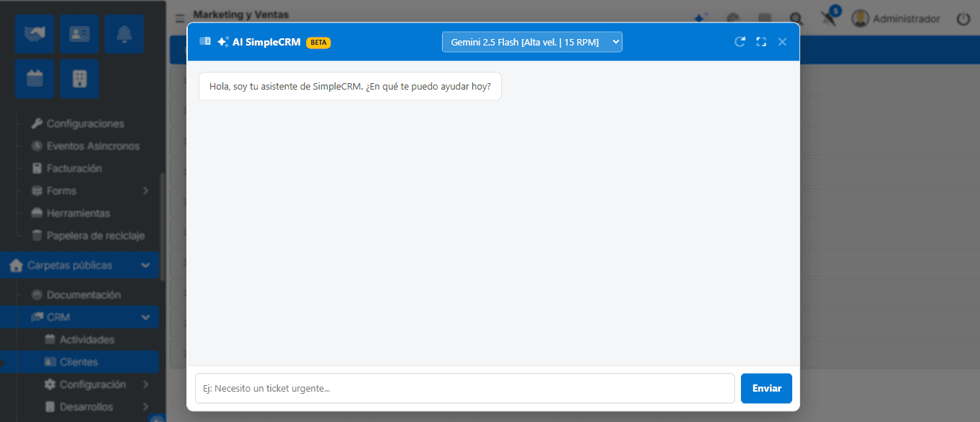This screenshot has width=980, height=422.
Task: Expand the Desarrollos submenu chevron
Action: [145, 407]
